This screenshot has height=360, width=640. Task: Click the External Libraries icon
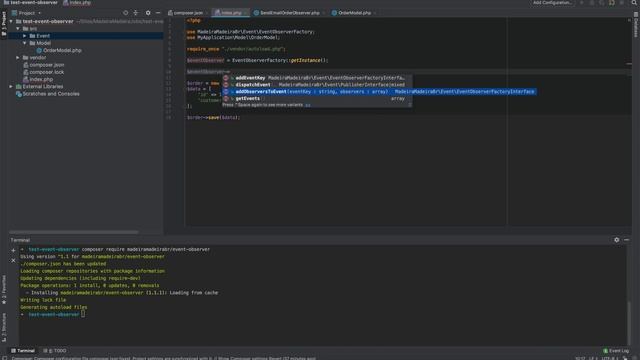click(x=18, y=87)
